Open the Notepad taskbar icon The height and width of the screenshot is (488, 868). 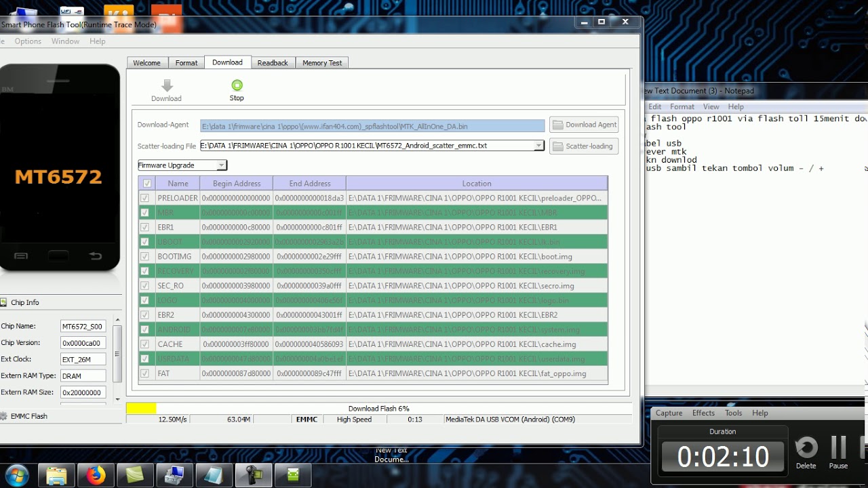pyautogui.click(x=214, y=475)
